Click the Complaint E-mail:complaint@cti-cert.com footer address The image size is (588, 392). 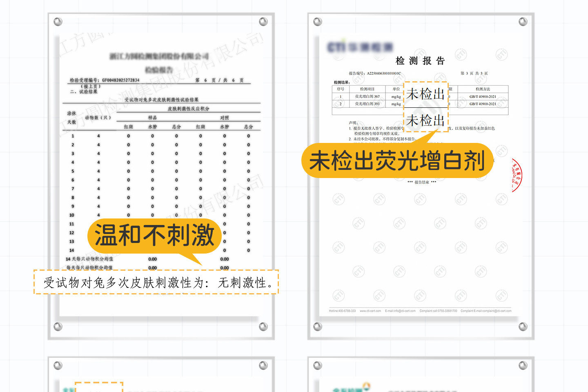486,311
